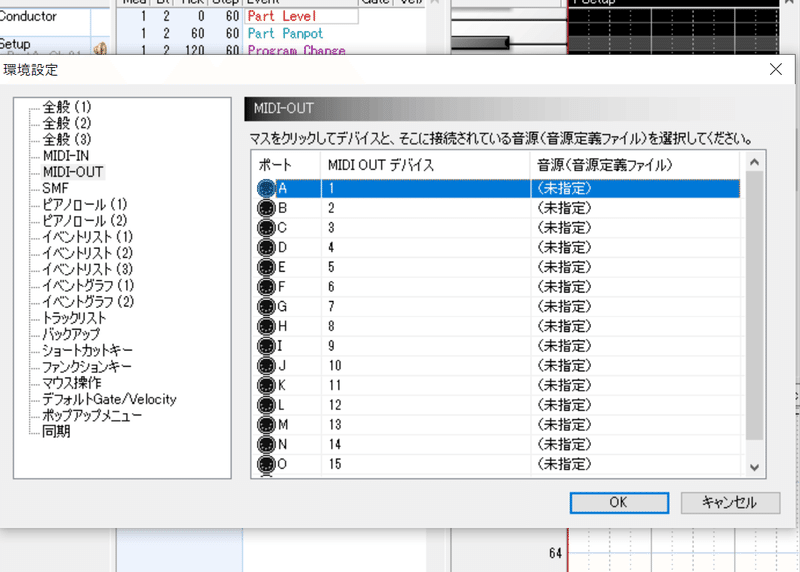Select 同期 settings item
The width and height of the screenshot is (800, 572).
click(x=56, y=432)
